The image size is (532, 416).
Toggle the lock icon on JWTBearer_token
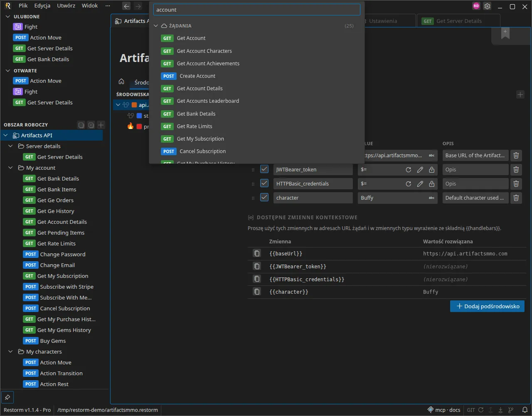[x=432, y=170]
